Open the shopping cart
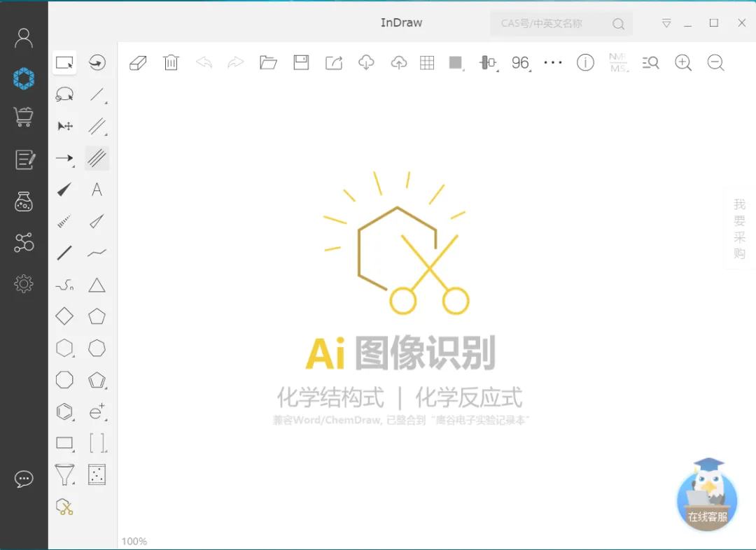 click(24, 117)
